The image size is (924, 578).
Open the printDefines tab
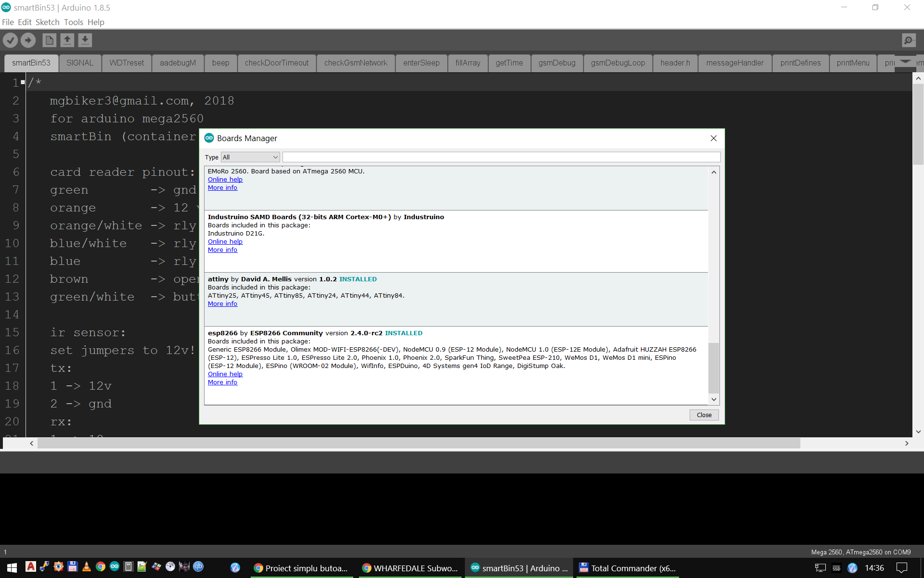point(800,63)
